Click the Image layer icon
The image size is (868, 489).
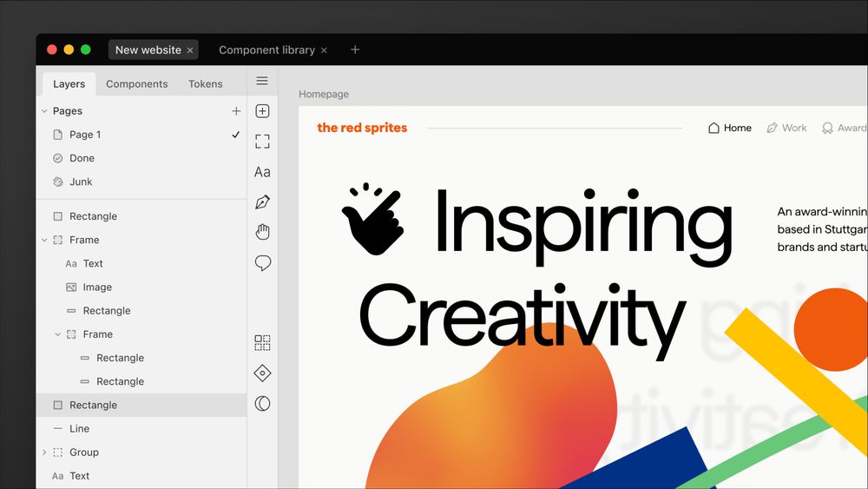coord(71,287)
